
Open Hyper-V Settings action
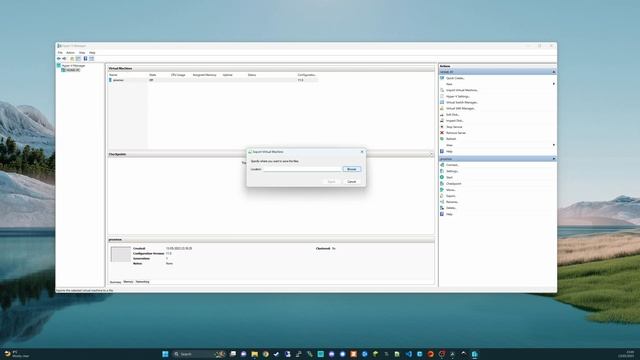[x=458, y=96]
